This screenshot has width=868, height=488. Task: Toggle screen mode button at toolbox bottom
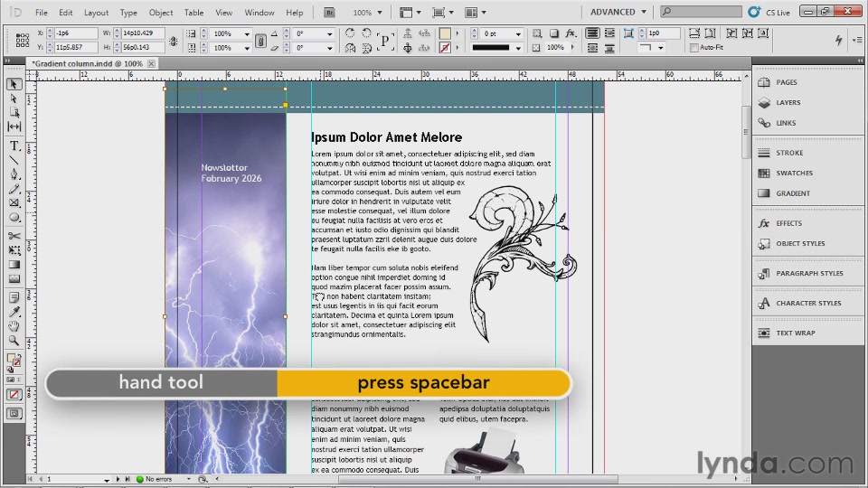(x=14, y=413)
